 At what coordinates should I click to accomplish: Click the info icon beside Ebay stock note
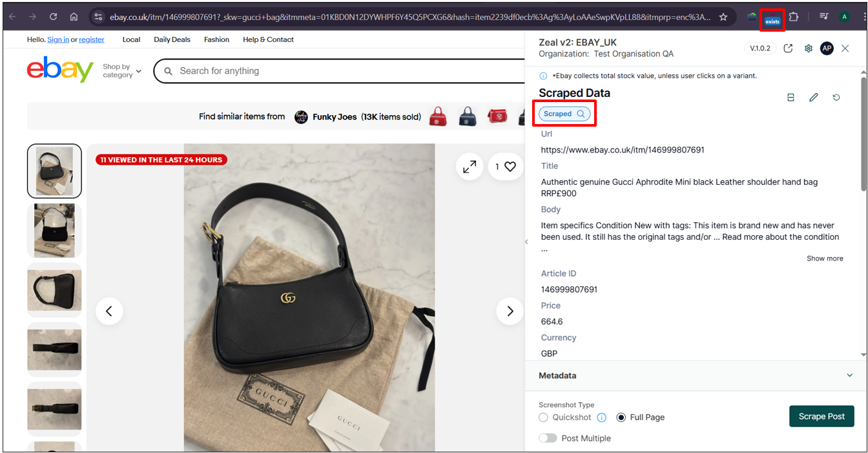pos(543,76)
